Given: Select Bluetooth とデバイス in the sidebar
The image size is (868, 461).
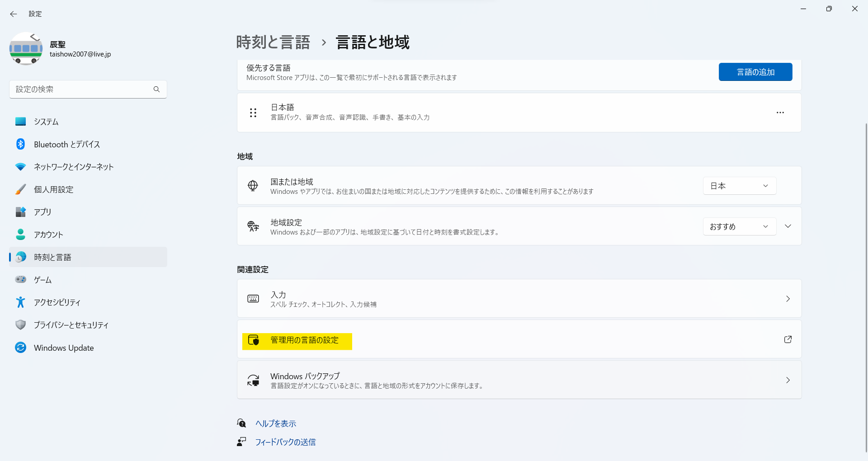Looking at the screenshot, I should 88,144.
